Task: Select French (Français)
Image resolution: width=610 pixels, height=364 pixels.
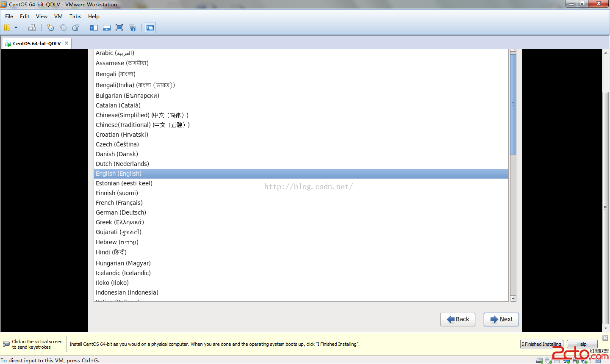Action: [x=301, y=203]
